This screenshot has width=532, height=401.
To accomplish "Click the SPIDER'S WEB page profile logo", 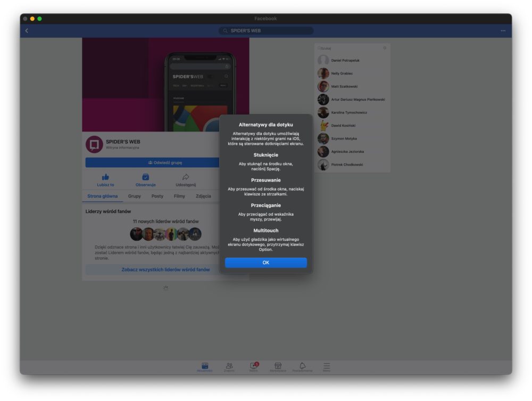I will pos(94,144).
